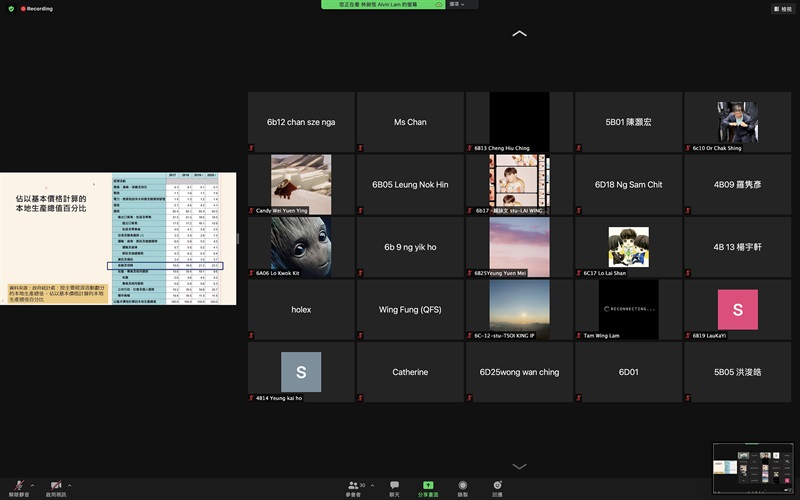
Task: Click the green encryption shield icon
Action: click(11, 8)
